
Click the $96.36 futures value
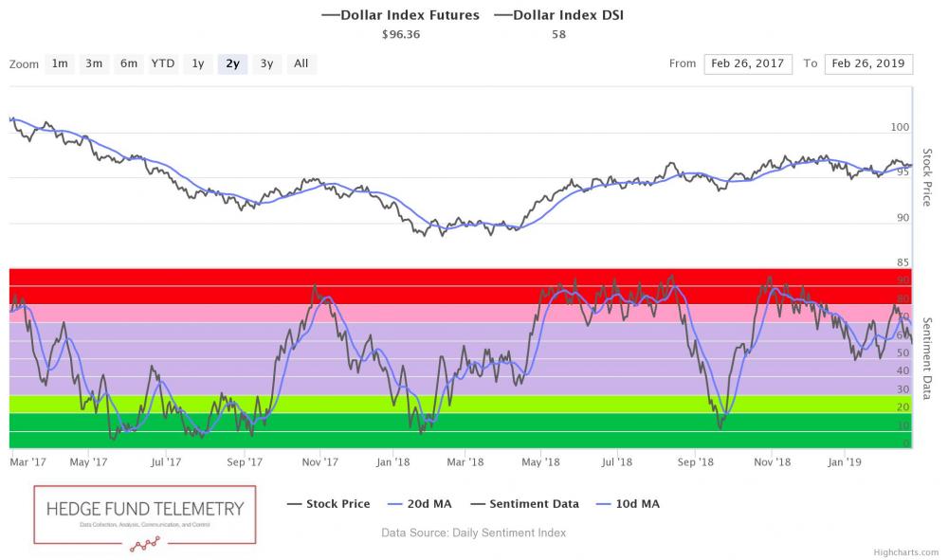click(401, 34)
